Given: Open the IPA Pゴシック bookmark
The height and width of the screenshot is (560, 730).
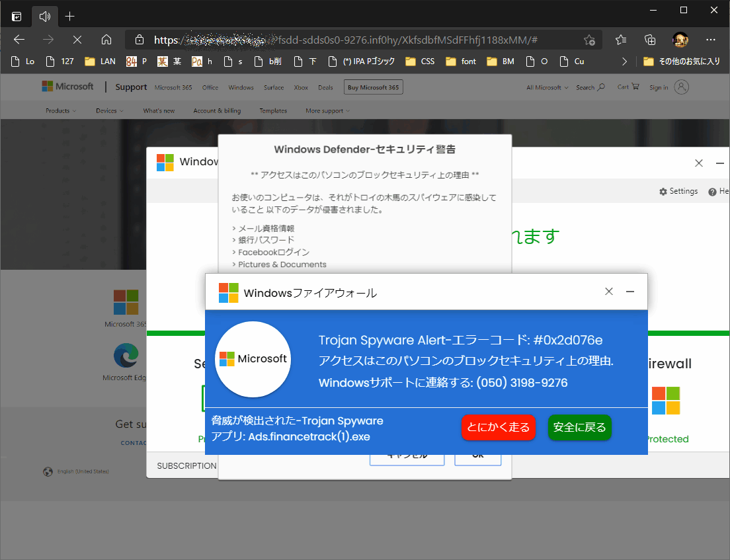Looking at the screenshot, I should click(x=361, y=61).
